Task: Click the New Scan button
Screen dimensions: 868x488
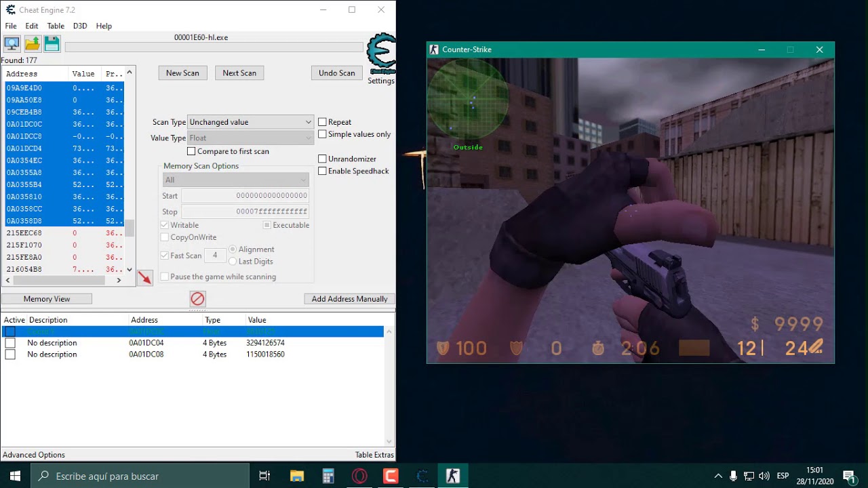Action: point(182,73)
